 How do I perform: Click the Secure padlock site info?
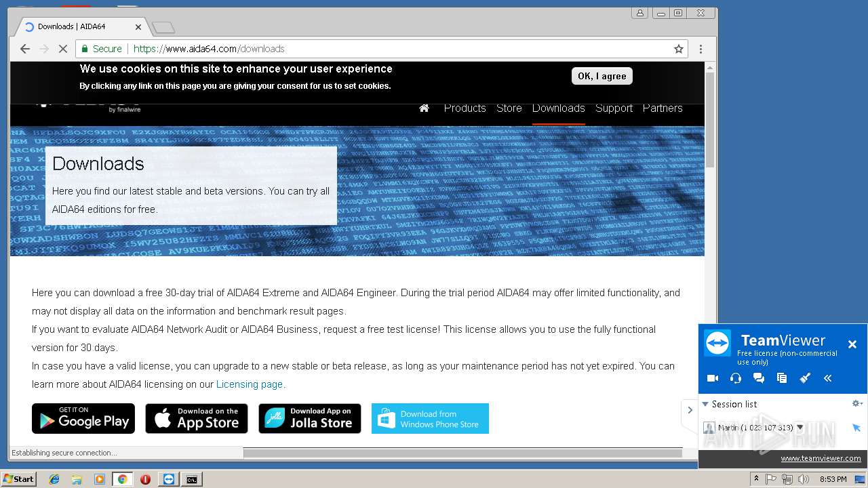tap(102, 49)
